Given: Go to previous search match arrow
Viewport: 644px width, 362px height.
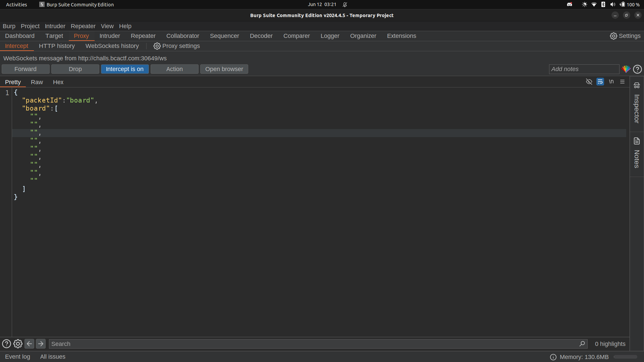Looking at the screenshot, I should pos(29,344).
